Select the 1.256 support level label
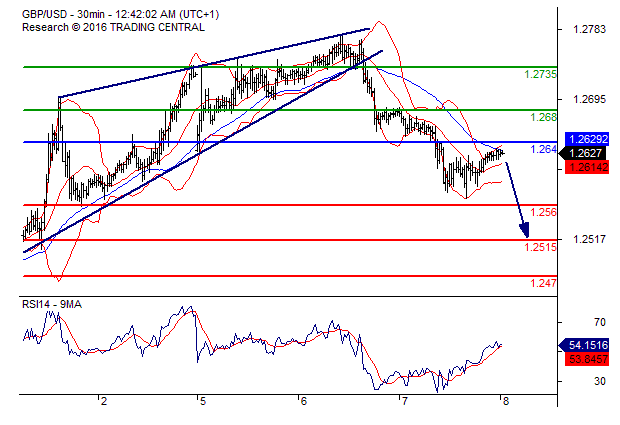 pos(543,212)
